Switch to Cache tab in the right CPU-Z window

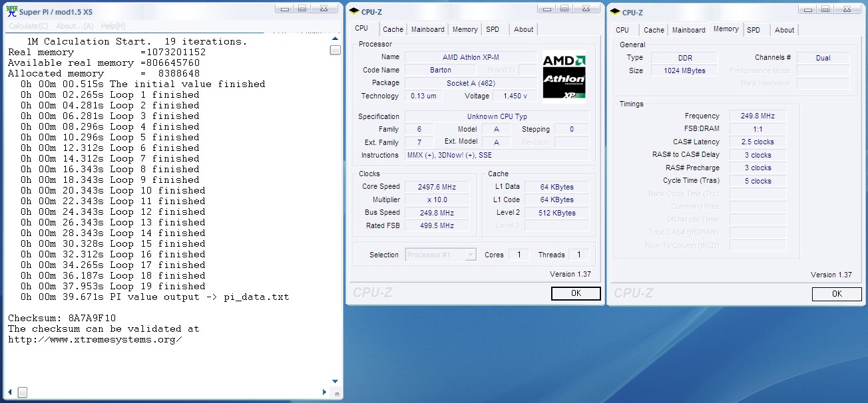coord(654,30)
